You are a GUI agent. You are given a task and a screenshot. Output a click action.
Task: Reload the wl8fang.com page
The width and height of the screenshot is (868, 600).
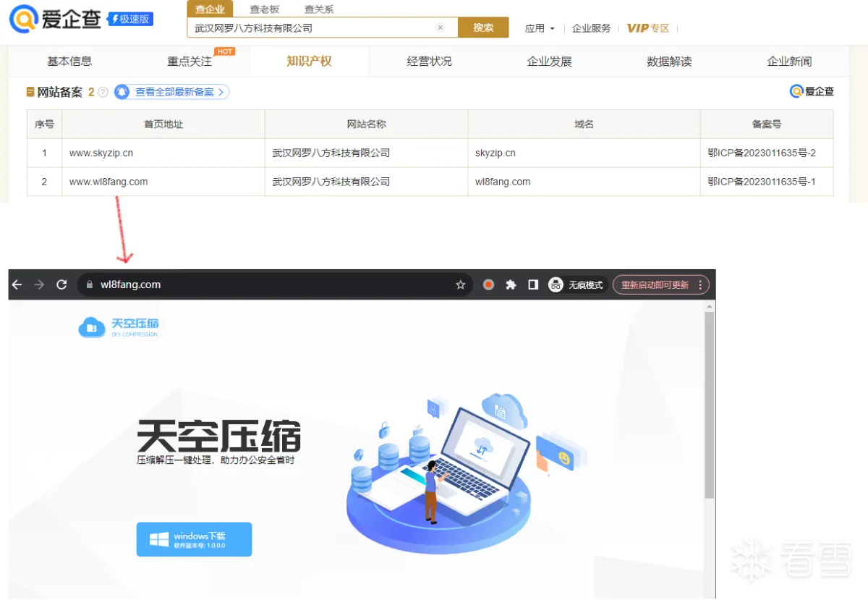tap(61, 285)
